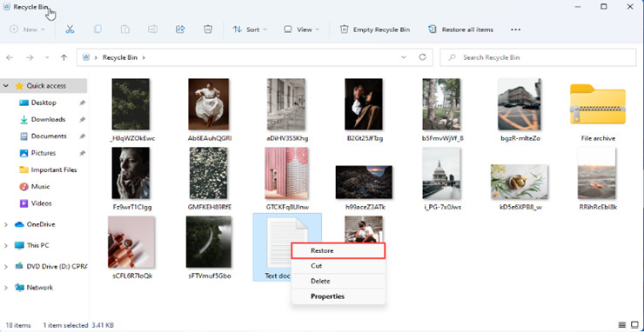This screenshot has width=644, height=332.
Task: Go forward with the right arrow
Action: tap(30, 57)
